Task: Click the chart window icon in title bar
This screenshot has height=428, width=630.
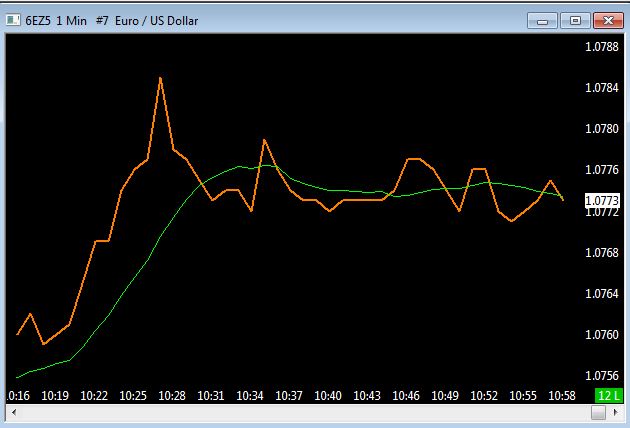Action: (13, 20)
